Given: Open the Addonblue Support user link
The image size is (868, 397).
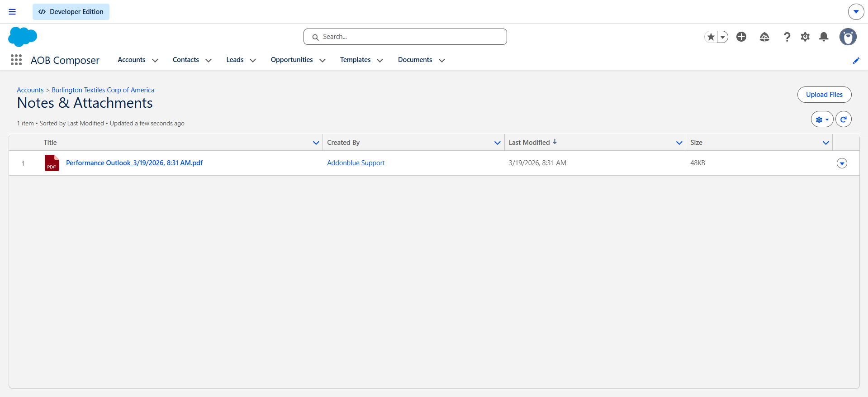Looking at the screenshot, I should click(356, 163).
